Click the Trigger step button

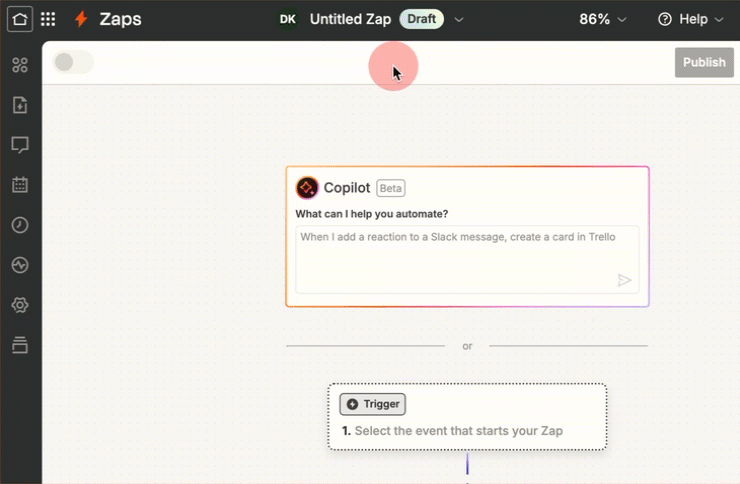tap(373, 404)
